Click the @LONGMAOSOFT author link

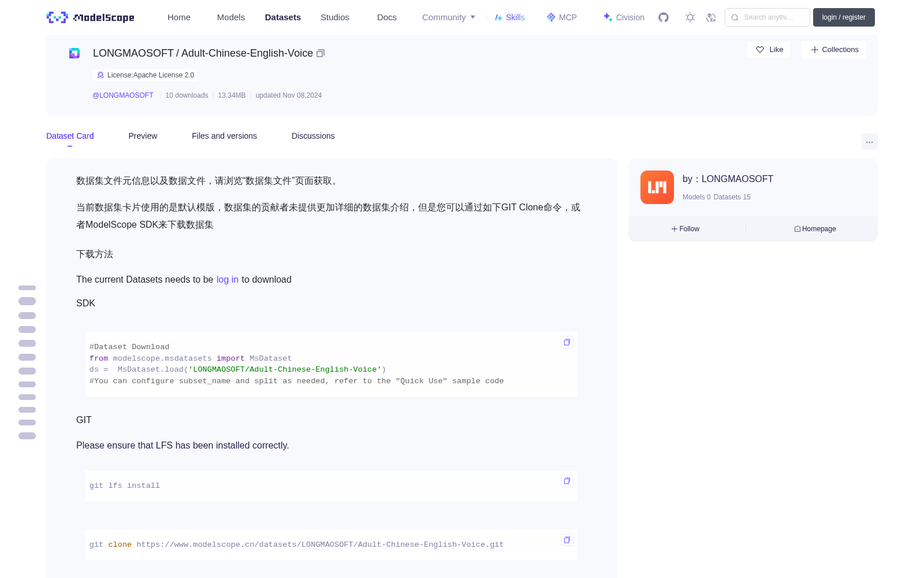click(x=123, y=95)
